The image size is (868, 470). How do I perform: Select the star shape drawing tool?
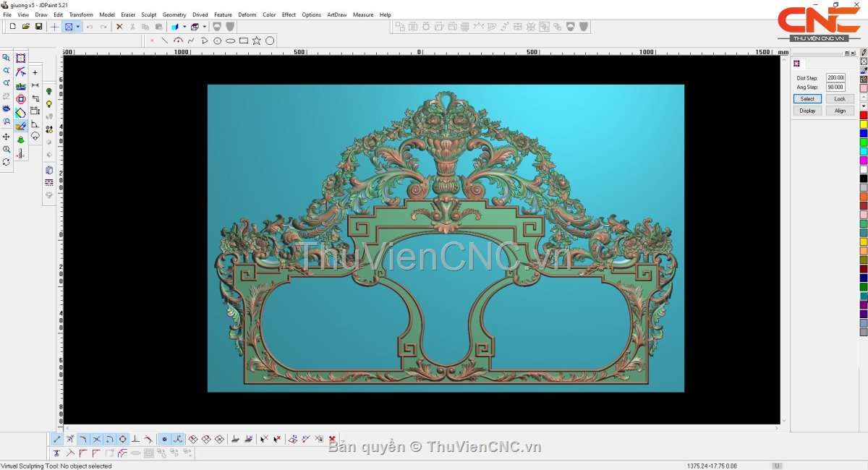pyautogui.click(x=257, y=40)
